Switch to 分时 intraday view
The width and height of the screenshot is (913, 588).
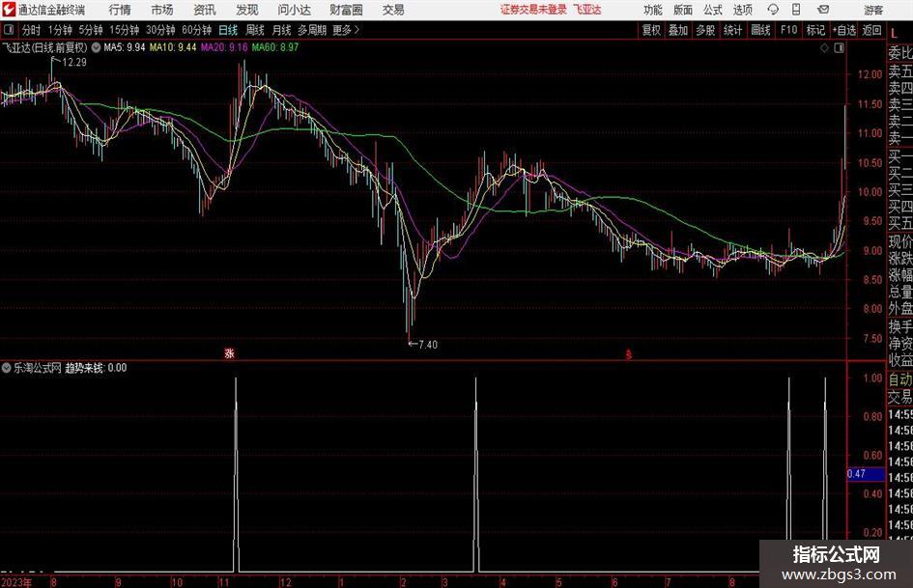[x=32, y=30]
